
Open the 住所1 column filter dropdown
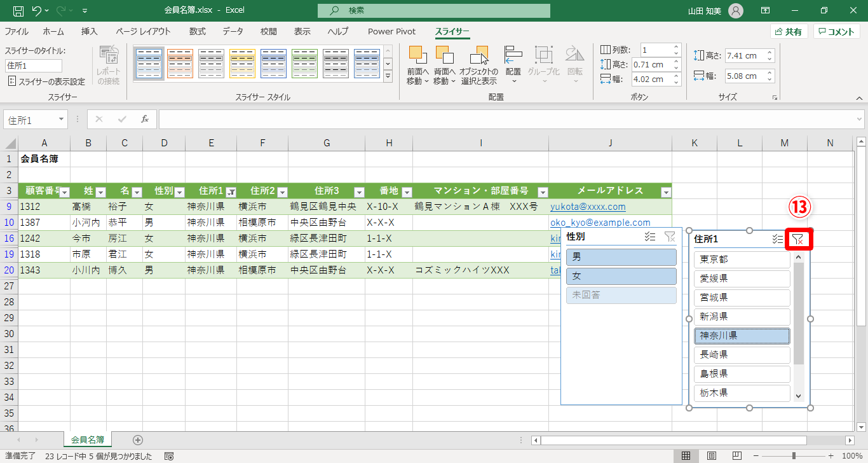tap(231, 192)
